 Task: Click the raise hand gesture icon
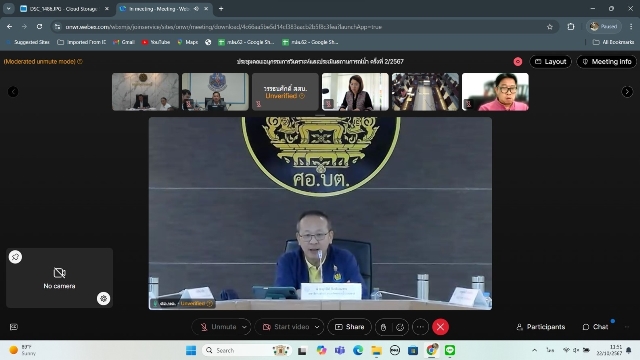coord(384,327)
